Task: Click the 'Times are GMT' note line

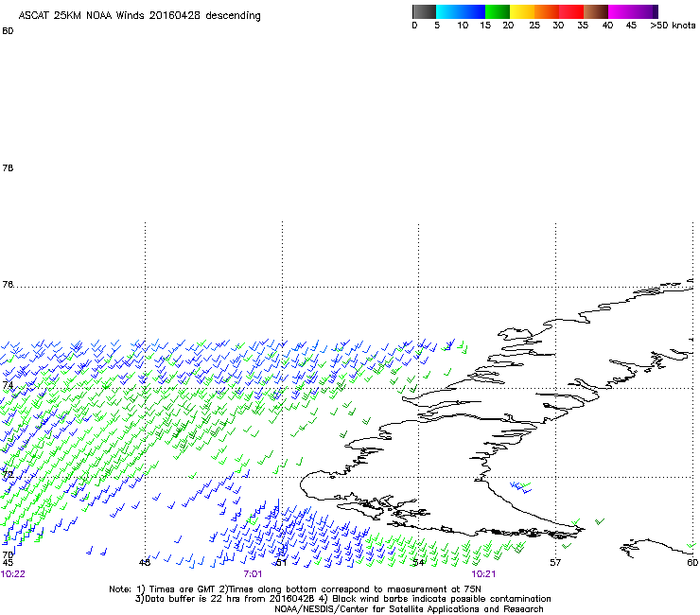Action: pyautogui.click(x=295, y=589)
